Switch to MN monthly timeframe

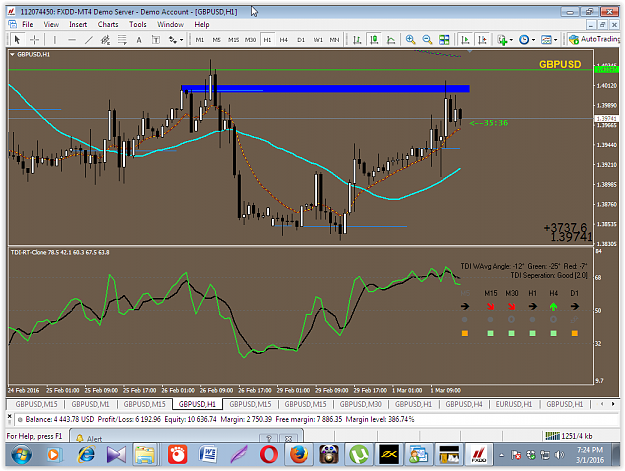pyautogui.click(x=334, y=39)
